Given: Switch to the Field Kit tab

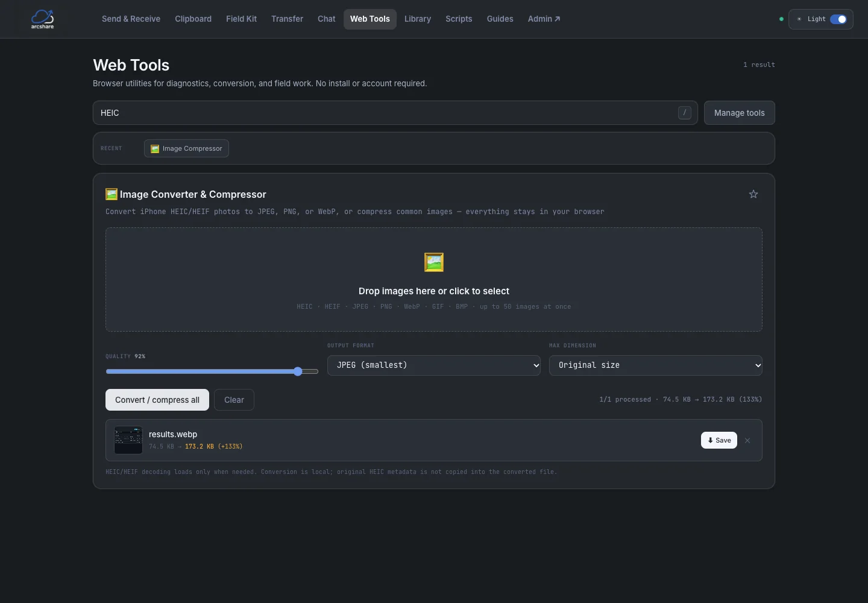Looking at the screenshot, I should pos(241,19).
